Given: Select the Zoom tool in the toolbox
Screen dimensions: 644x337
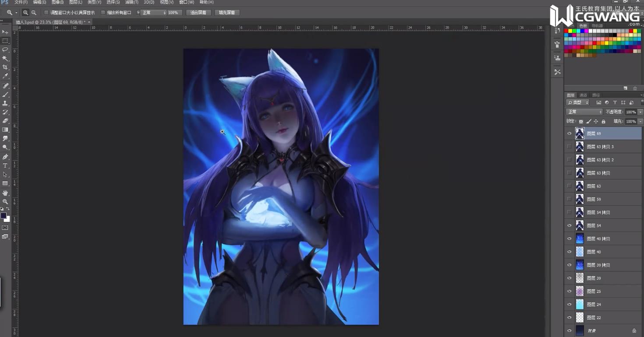Looking at the screenshot, I should (x=5, y=201).
